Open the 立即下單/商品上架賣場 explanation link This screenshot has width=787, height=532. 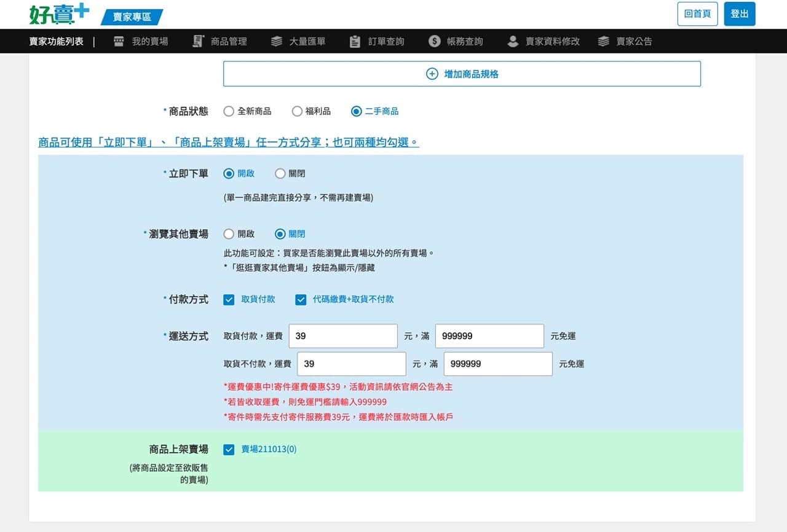coord(229,142)
